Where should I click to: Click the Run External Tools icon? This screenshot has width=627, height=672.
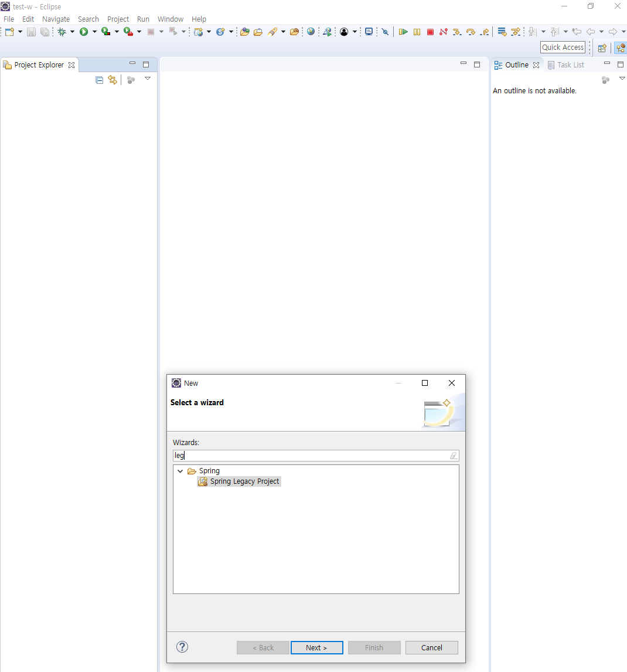pos(128,32)
